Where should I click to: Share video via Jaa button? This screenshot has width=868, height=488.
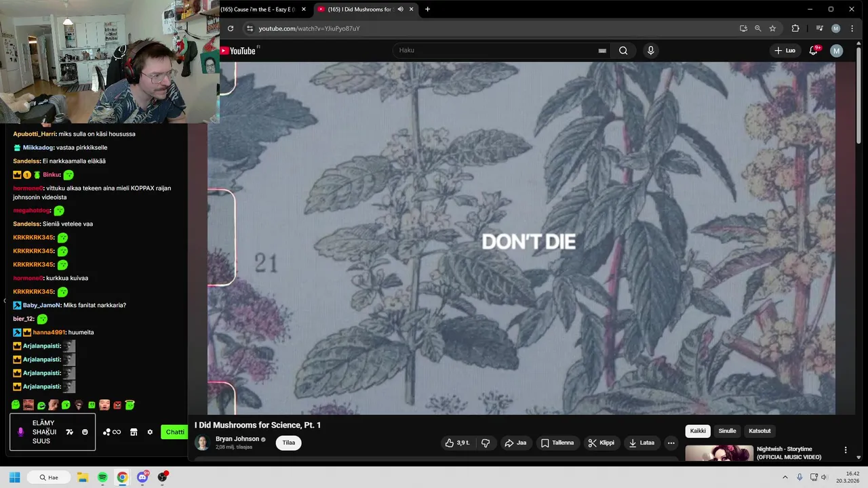(515, 443)
